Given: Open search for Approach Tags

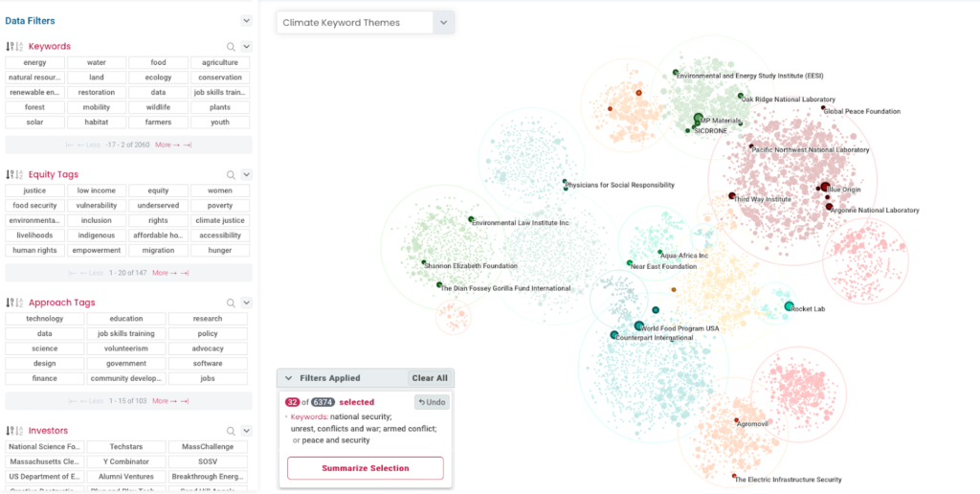Looking at the screenshot, I should pyautogui.click(x=231, y=303).
